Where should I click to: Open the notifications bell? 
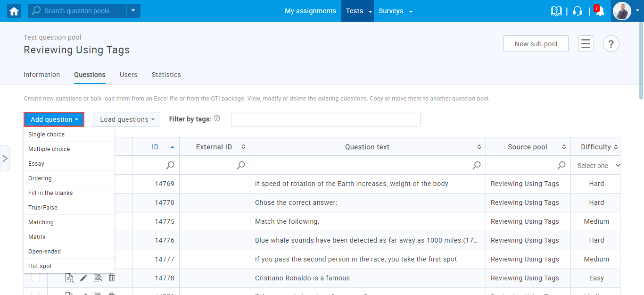[x=600, y=11]
